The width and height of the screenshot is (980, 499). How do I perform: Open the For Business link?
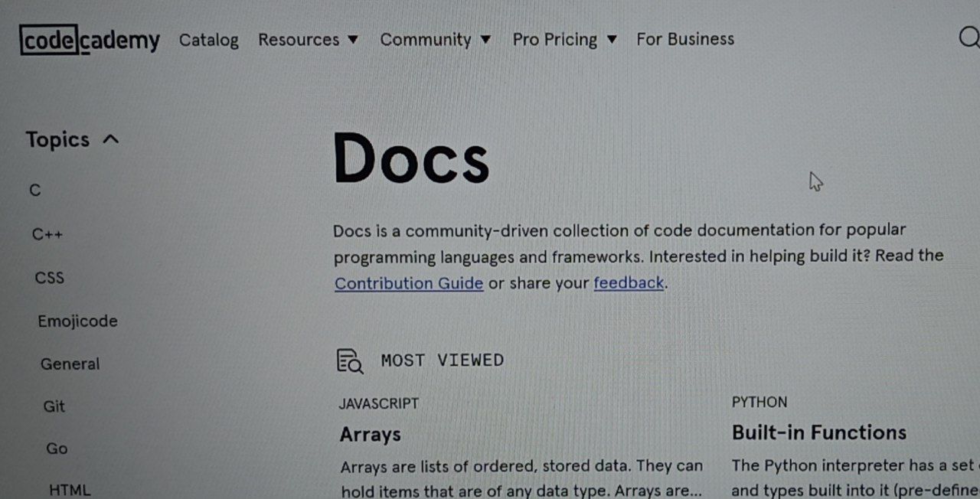[x=685, y=39]
